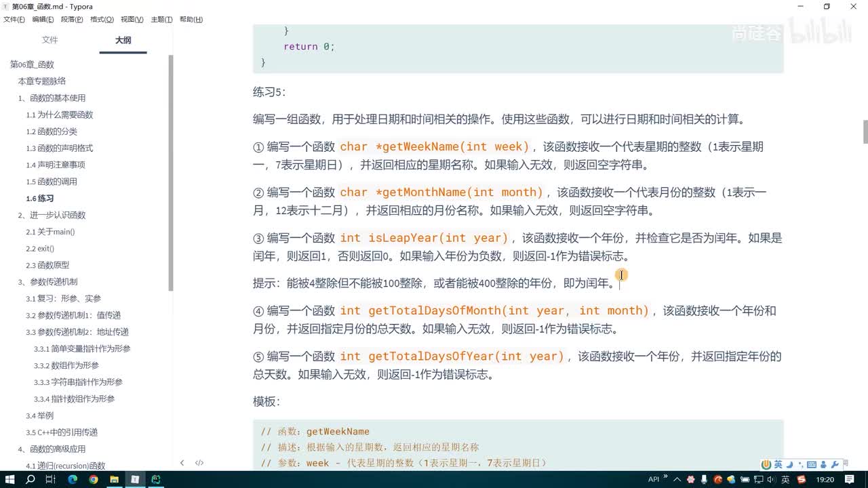
Task: Select bold outline item 1.6 练习
Action: click(x=39, y=199)
